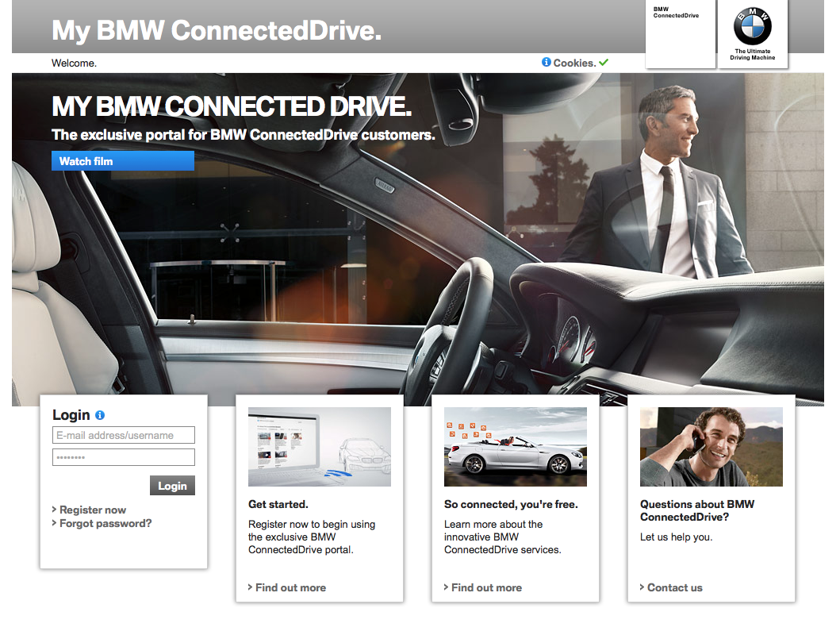Click the arrow before Register now

[54, 510]
